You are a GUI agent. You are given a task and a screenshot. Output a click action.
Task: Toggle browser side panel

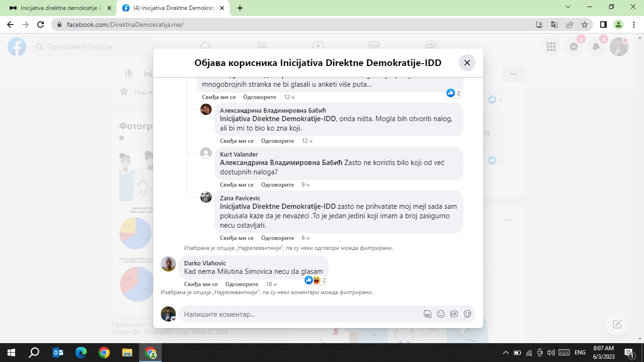(603, 25)
